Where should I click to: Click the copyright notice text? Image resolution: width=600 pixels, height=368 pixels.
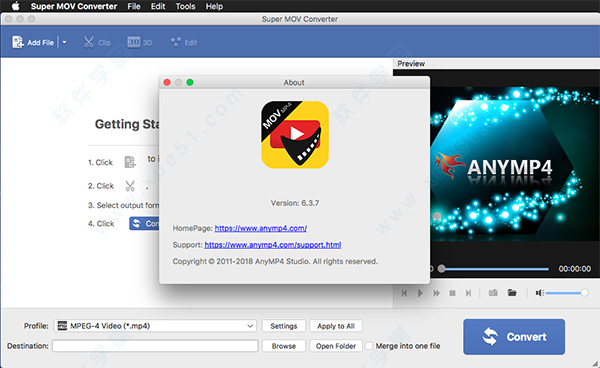coord(275,261)
